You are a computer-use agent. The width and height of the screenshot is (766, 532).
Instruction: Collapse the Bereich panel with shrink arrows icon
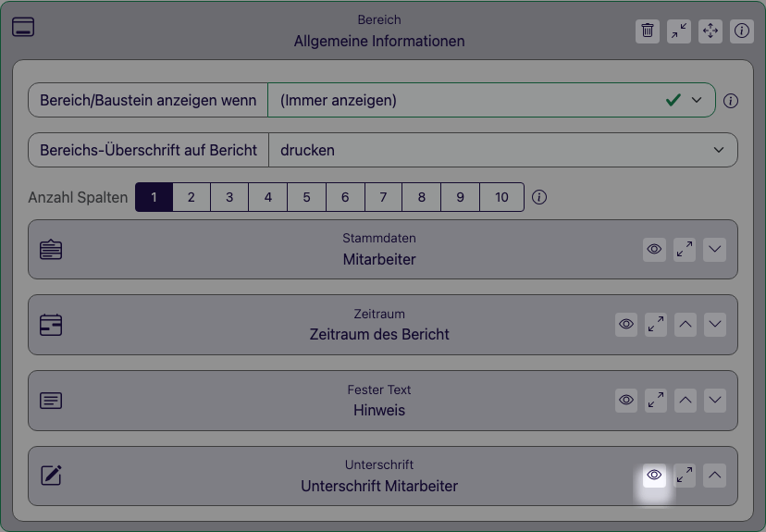coord(678,31)
